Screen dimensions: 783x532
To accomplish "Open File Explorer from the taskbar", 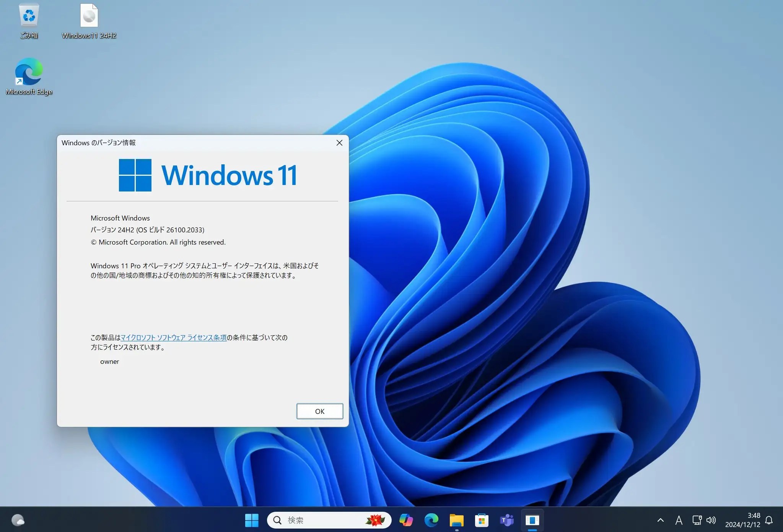I will (x=456, y=520).
